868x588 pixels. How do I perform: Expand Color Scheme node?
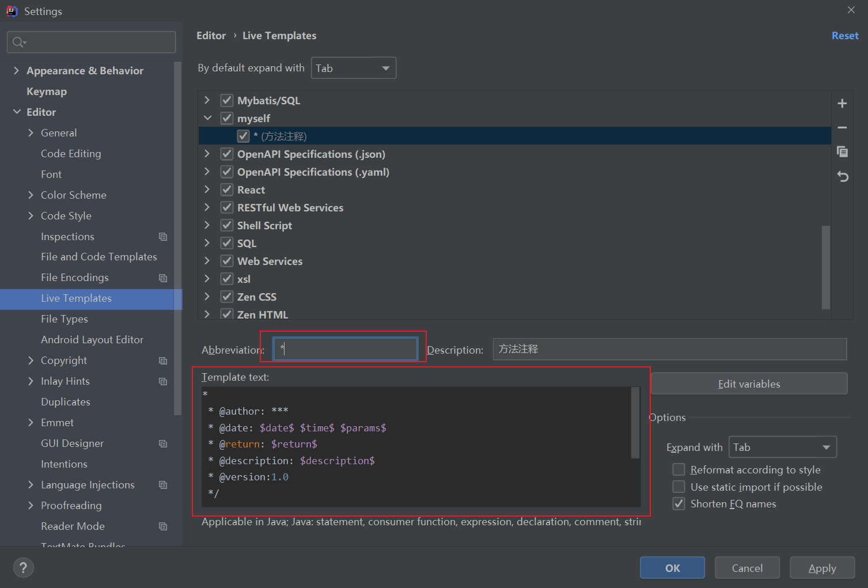tap(31, 195)
